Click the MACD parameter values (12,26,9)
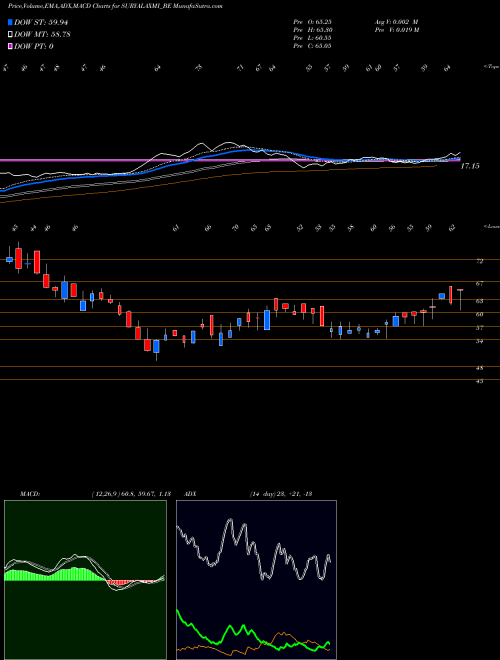500x660 pixels. [x=130, y=494]
